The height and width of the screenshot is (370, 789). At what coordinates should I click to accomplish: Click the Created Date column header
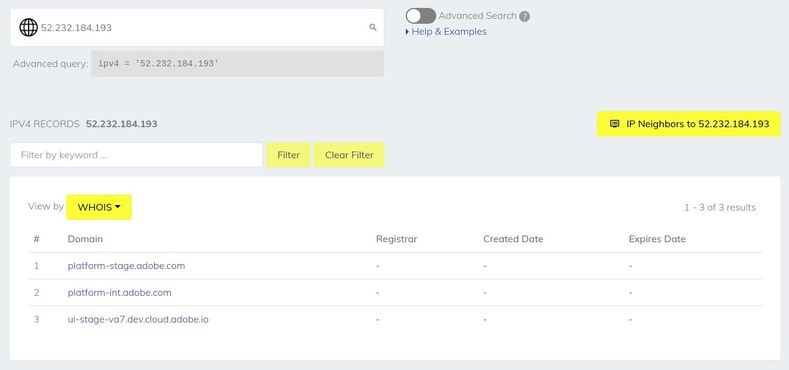pyautogui.click(x=513, y=239)
